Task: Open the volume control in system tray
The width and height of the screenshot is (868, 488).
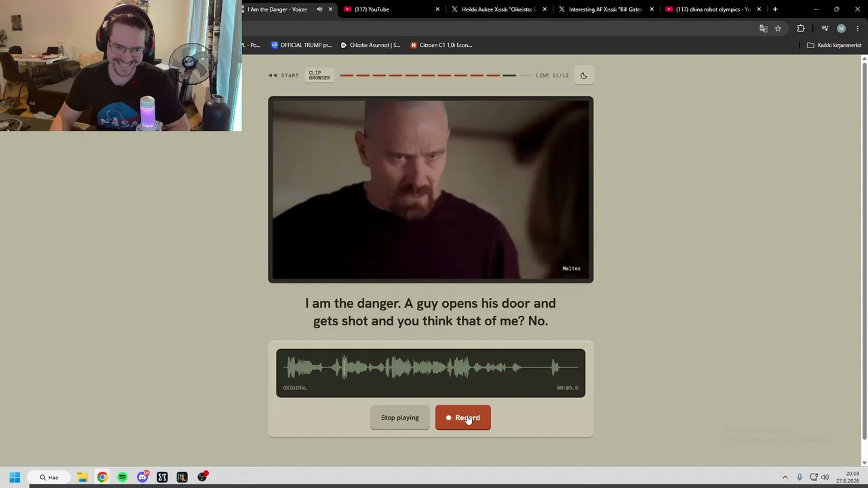Action: 825,477
